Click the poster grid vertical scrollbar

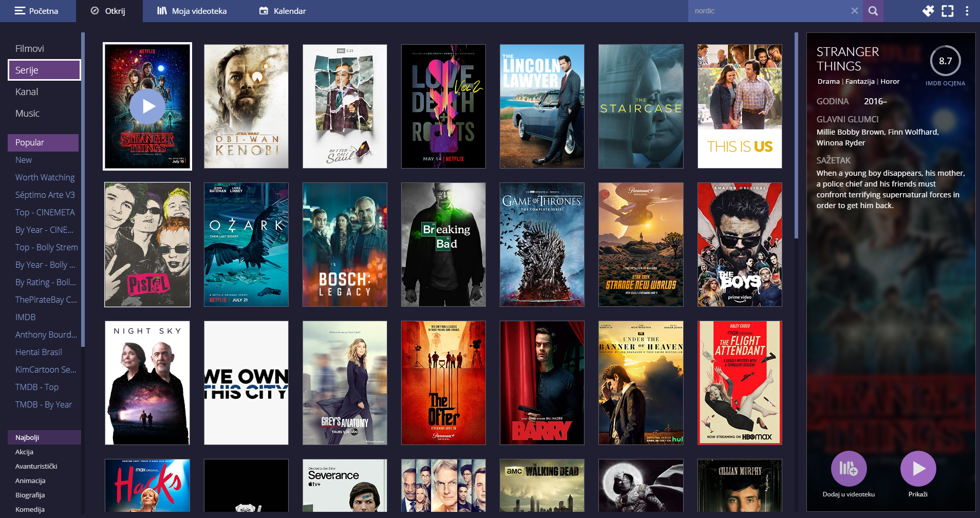click(x=796, y=136)
